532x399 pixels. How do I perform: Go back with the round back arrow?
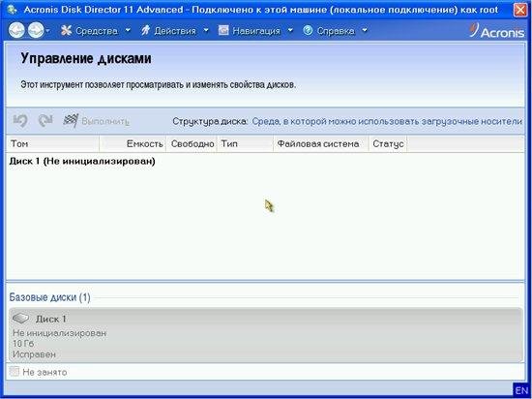[x=16, y=30]
